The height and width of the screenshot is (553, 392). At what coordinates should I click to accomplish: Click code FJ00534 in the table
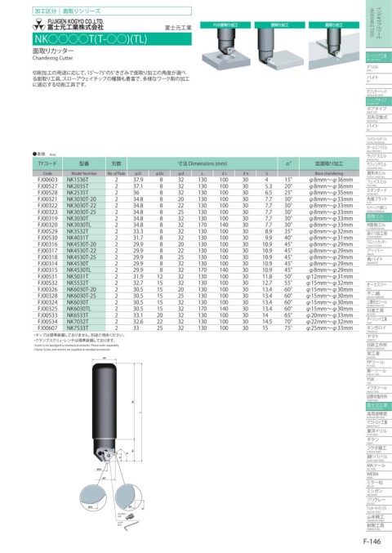pos(47,322)
